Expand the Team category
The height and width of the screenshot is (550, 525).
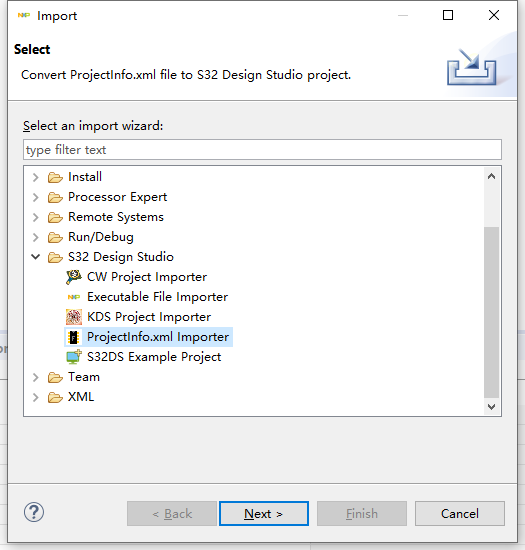[35, 377]
